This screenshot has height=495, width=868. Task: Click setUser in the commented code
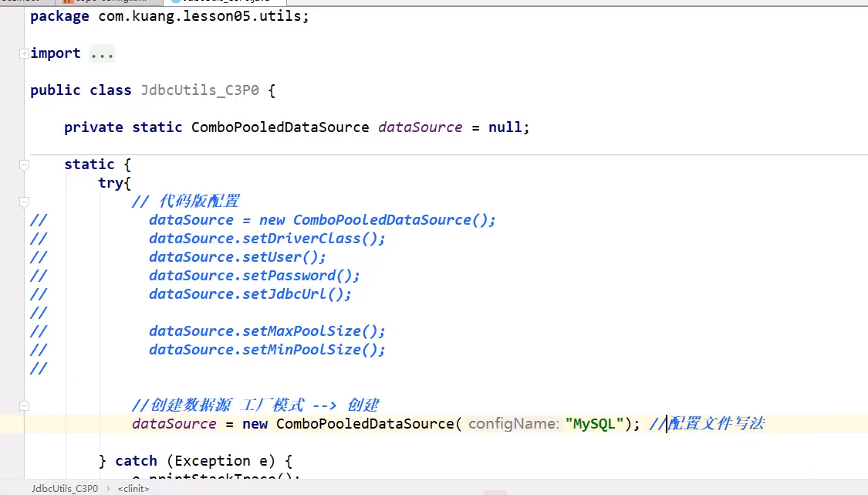272,257
